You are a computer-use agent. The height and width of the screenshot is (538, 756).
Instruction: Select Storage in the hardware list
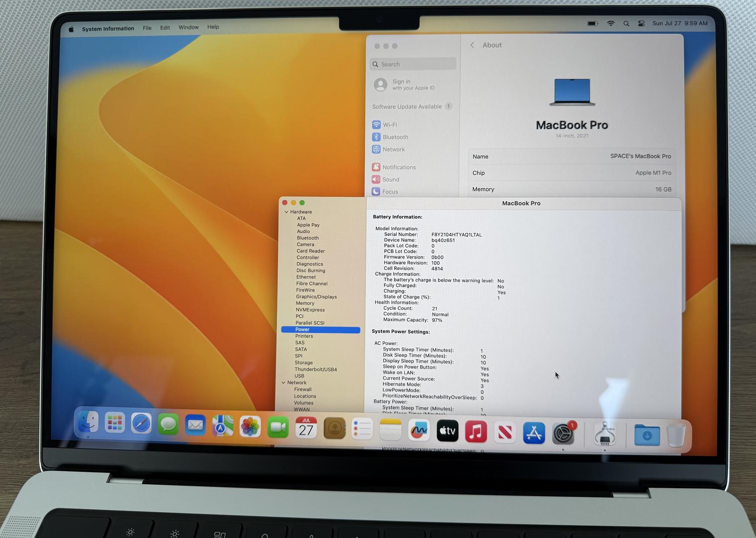click(303, 363)
